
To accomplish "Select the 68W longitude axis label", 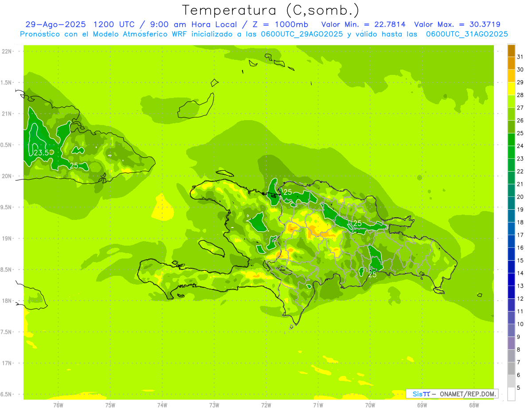I will pos(473,405).
